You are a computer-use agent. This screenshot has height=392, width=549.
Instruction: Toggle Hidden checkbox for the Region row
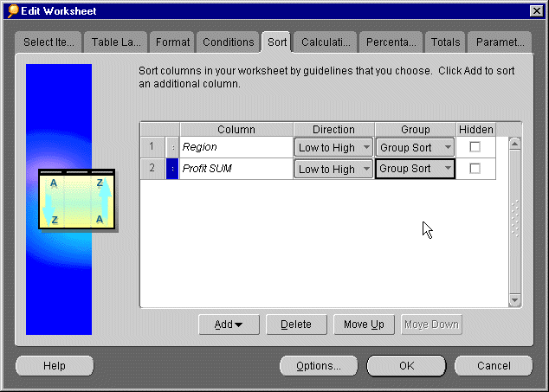[475, 147]
